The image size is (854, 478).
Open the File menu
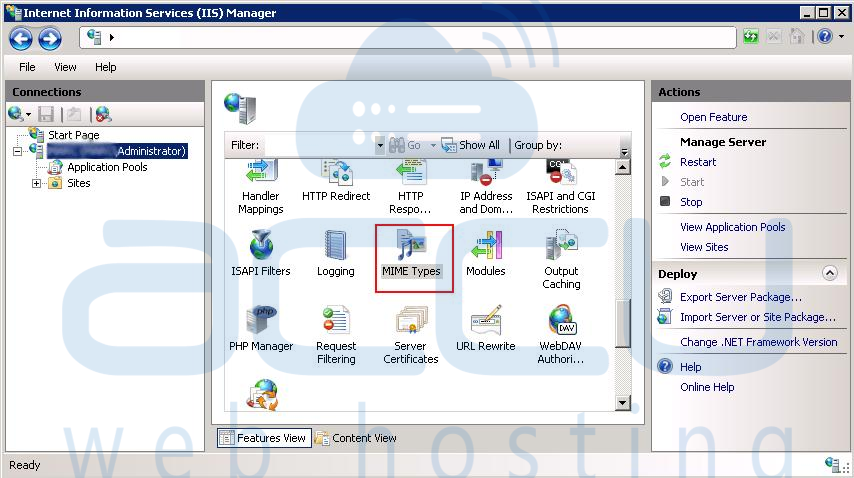tap(27, 67)
